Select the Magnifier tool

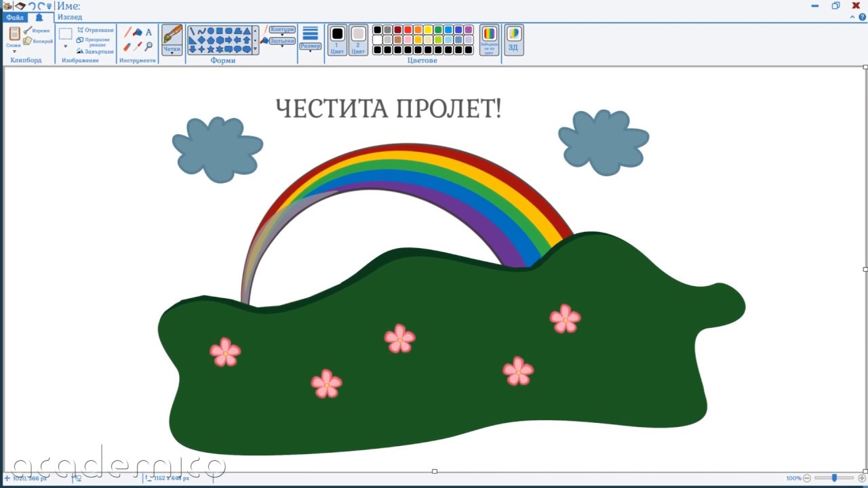click(148, 47)
